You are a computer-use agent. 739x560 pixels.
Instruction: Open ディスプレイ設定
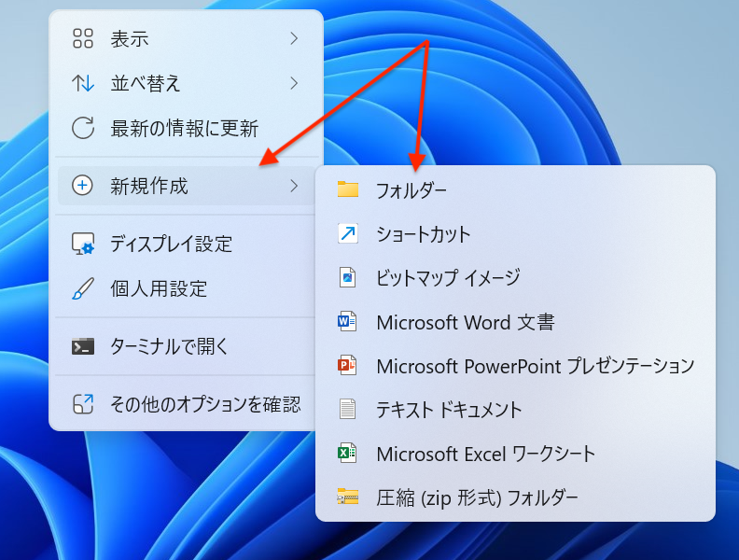[187, 244]
